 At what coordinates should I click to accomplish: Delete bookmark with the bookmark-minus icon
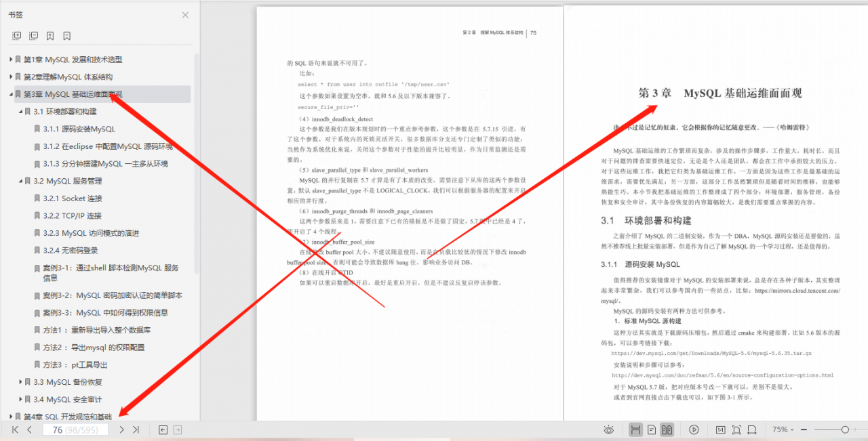coord(66,36)
